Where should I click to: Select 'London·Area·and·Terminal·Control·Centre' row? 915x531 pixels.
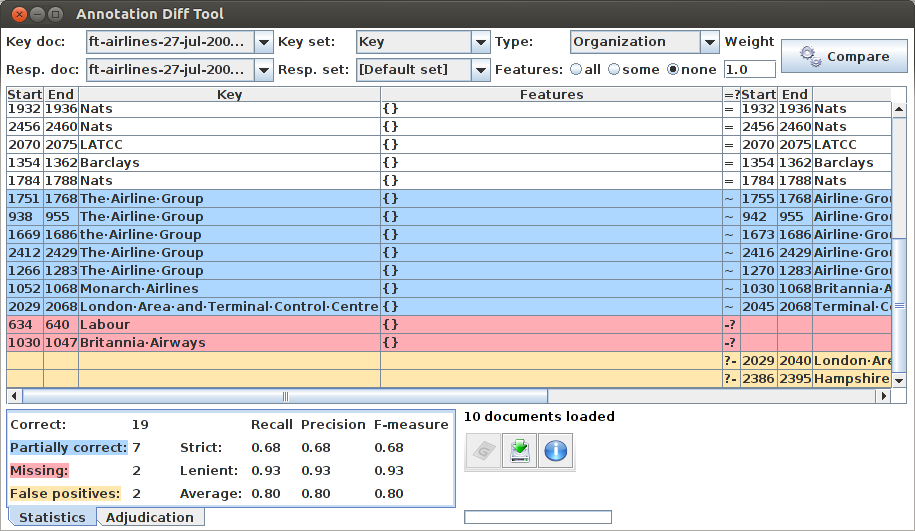point(449,307)
